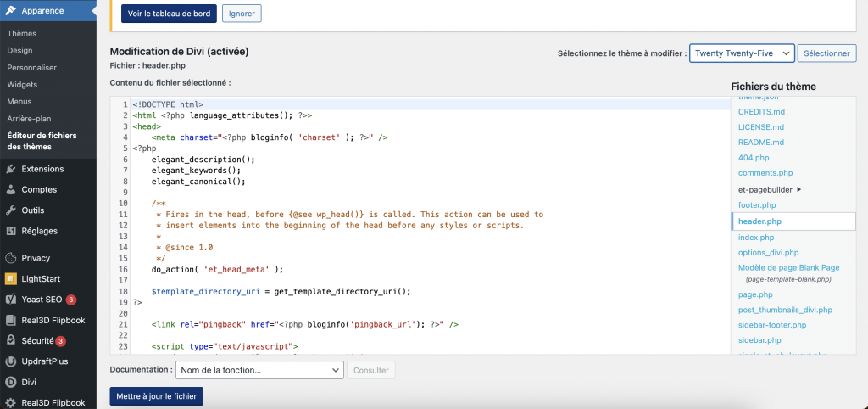The image size is (868, 409).
Task: Open Widgets submenu item
Action: [22, 85]
